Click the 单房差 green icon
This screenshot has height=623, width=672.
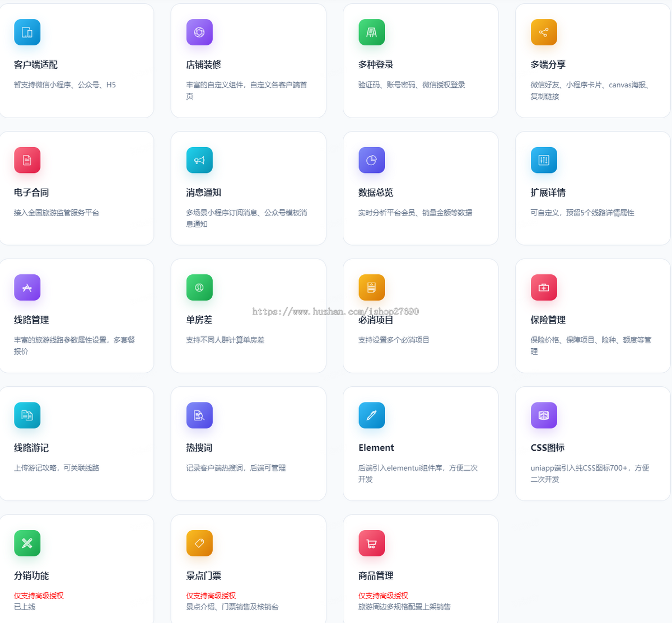point(199,288)
